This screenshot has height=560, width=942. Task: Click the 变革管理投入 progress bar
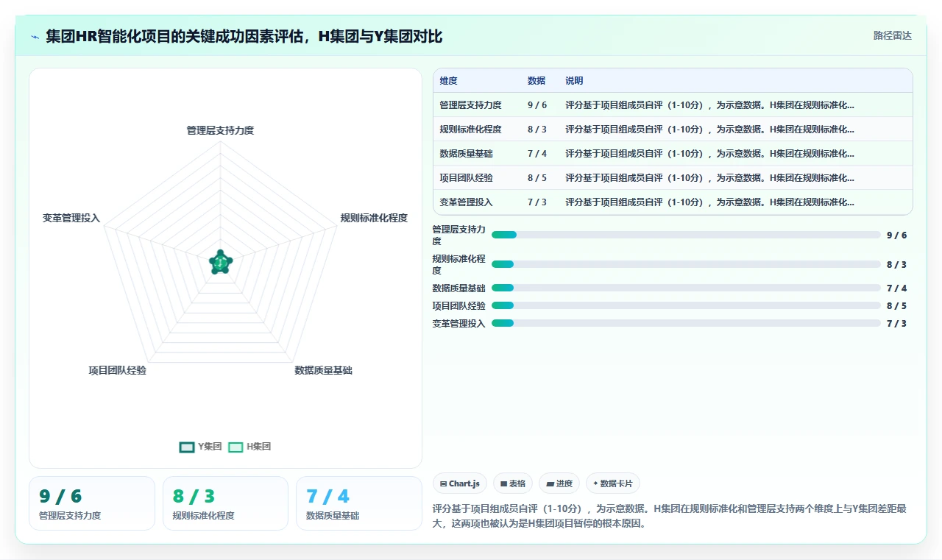click(686, 323)
